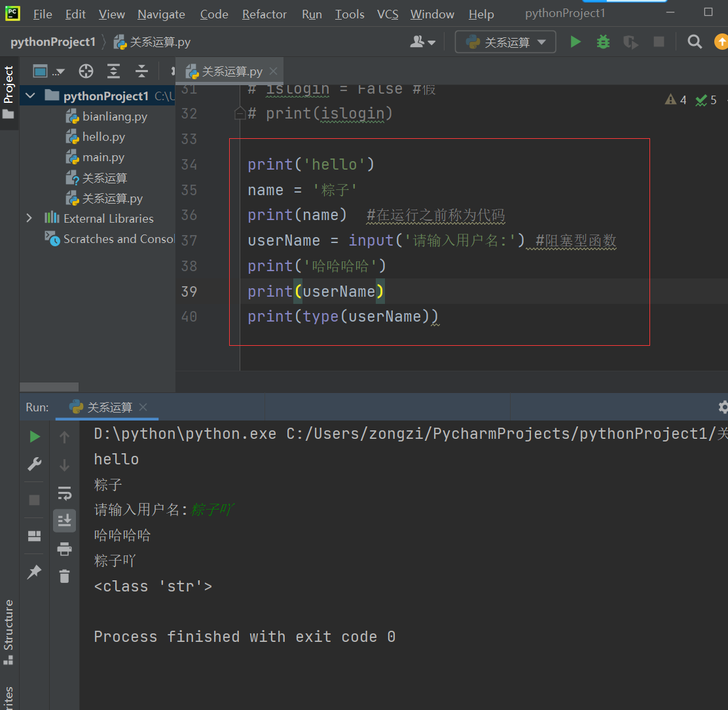Screen dimensions: 728x710
Task: Print the console output using printer icon
Action: click(64, 549)
